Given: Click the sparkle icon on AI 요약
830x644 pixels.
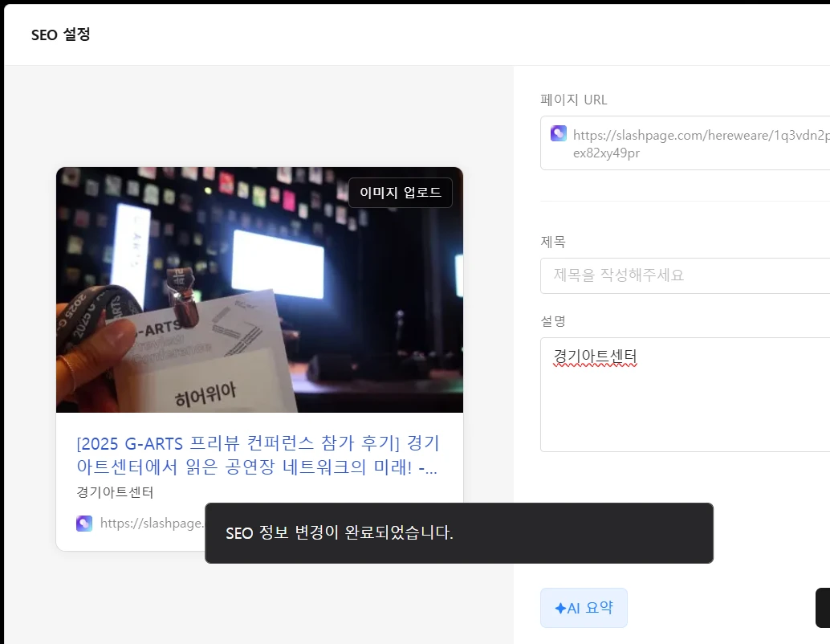Looking at the screenshot, I should point(559,609).
